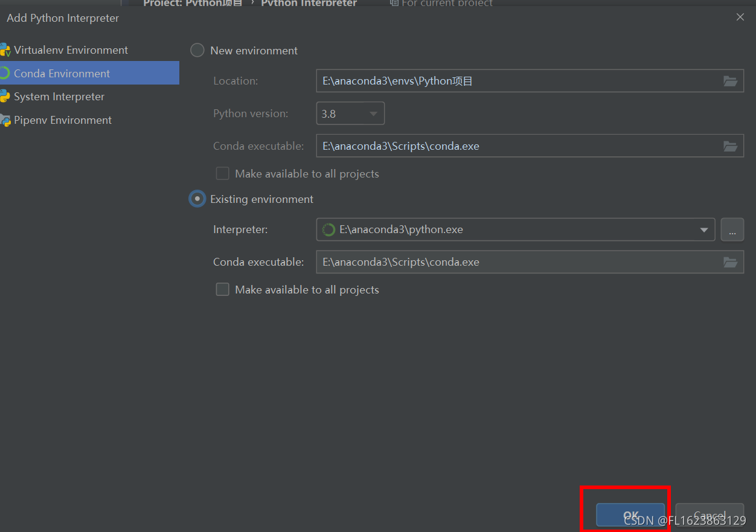Click the ellipsis browse button beside Interpreter

click(x=732, y=229)
